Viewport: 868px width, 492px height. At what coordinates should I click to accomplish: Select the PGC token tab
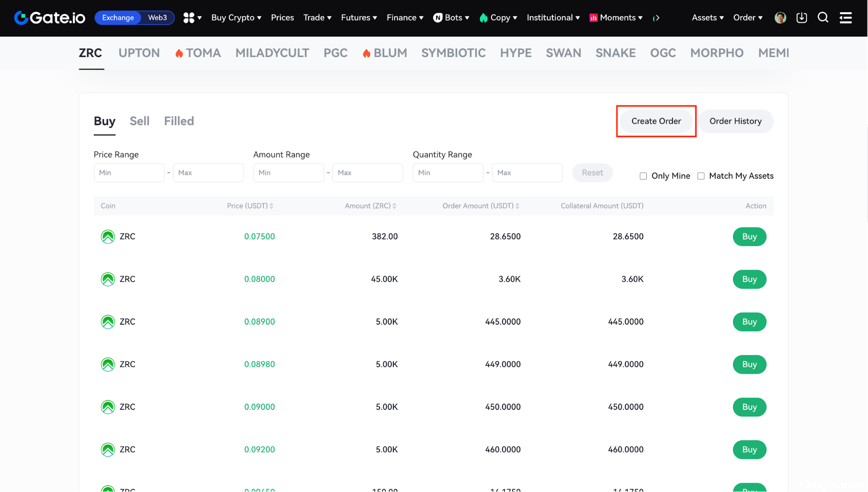point(335,53)
